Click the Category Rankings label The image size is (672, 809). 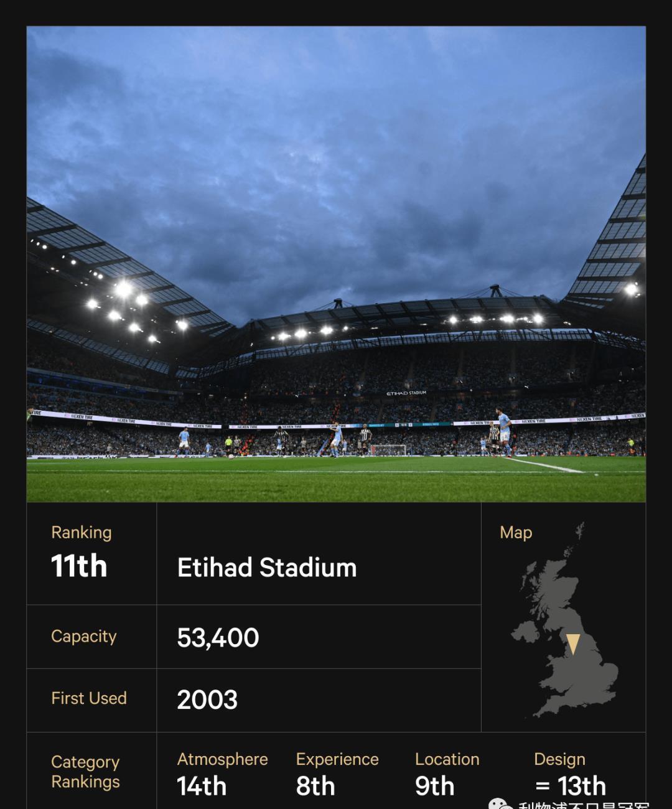coord(85,772)
